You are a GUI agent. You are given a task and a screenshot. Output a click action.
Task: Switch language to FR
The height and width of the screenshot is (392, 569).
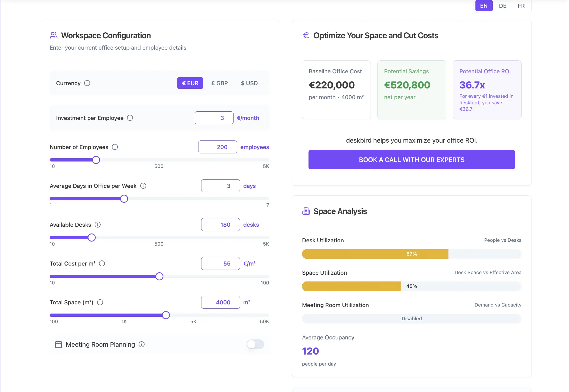click(521, 6)
